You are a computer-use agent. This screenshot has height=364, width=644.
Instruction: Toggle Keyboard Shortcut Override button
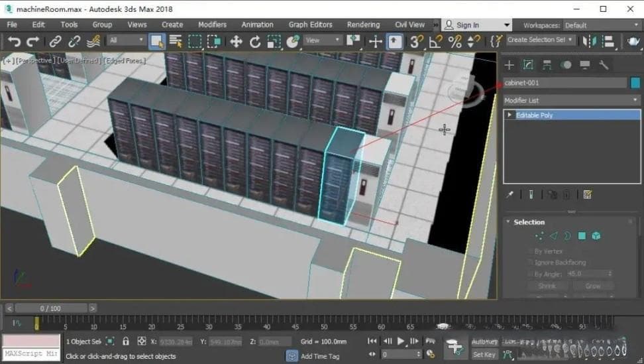(395, 42)
